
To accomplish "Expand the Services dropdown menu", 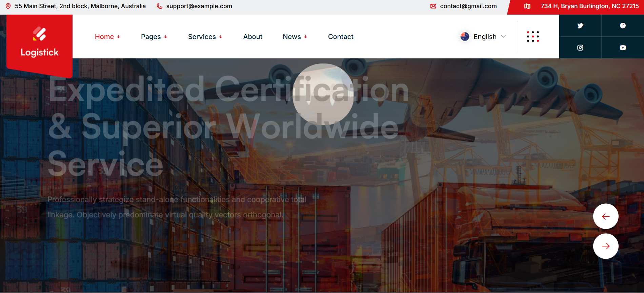I will tap(205, 37).
